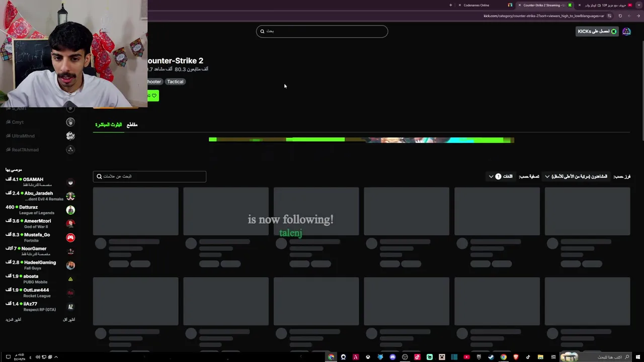Screen dimensions: 644x362
Task: Click the category promotional banner
Action: [x=361, y=140]
